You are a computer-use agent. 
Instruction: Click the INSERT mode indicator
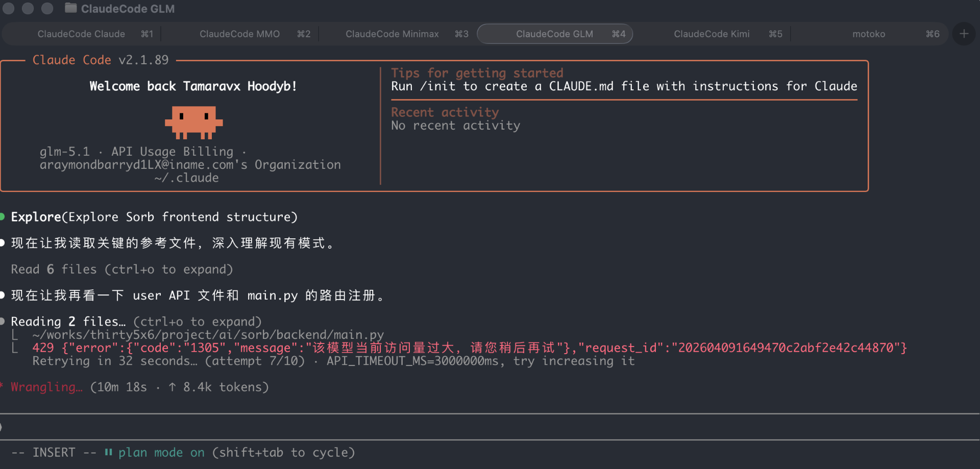click(54, 453)
